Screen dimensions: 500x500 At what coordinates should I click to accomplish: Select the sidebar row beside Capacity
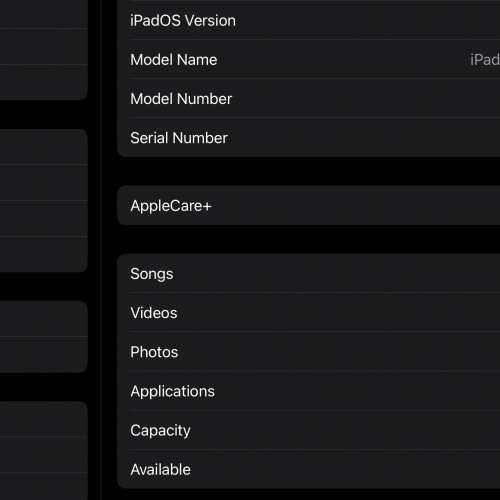44,419
